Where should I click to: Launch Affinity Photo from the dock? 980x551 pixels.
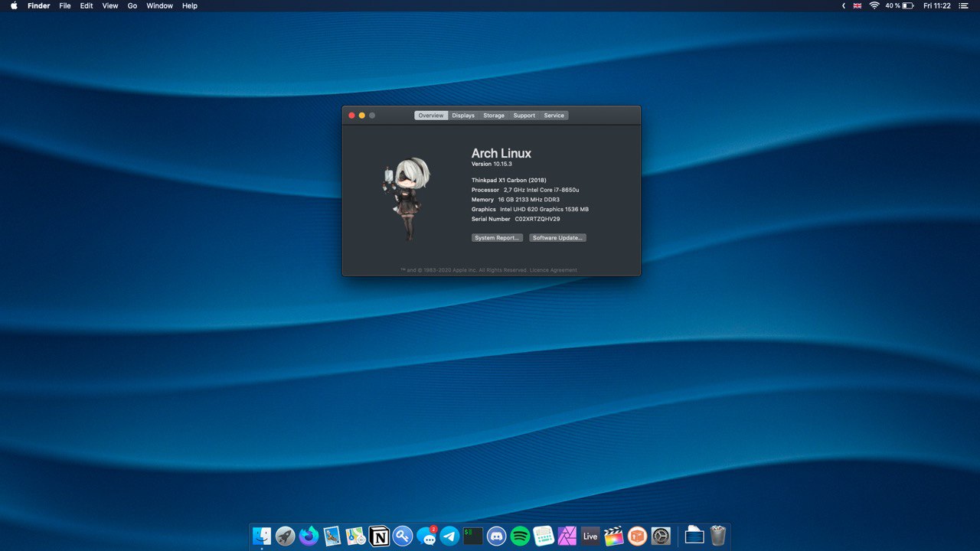pos(567,536)
